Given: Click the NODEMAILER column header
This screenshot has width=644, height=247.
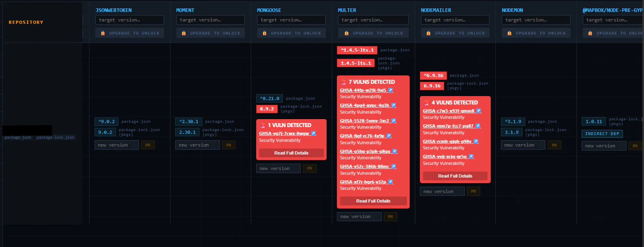Looking at the screenshot, I should coord(436,10).
